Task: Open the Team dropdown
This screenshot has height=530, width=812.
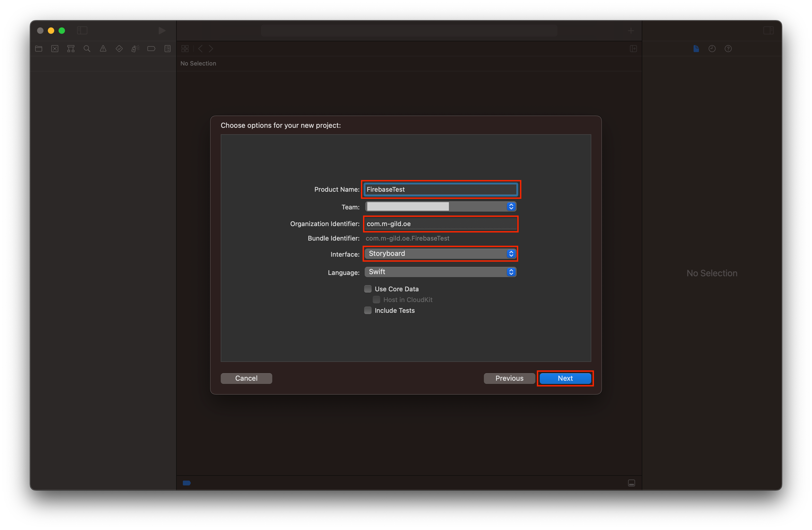Action: [440, 207]
